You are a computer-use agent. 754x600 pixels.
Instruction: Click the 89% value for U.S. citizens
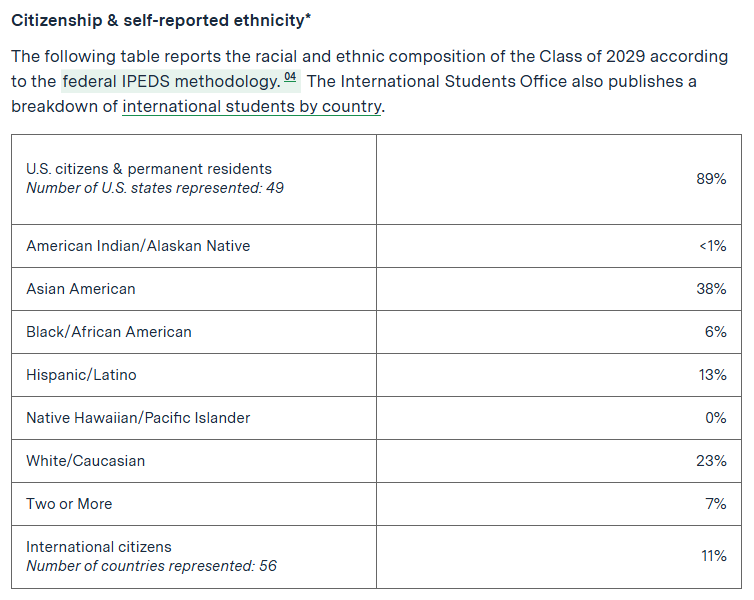[711, 179]
